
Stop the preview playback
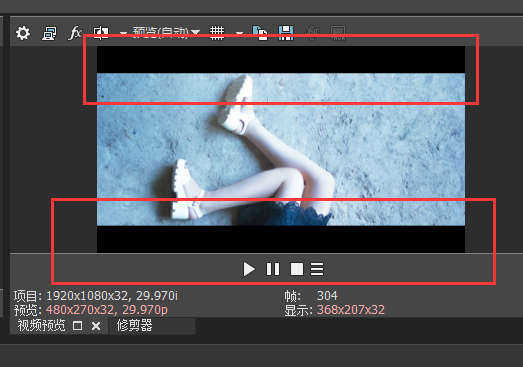click(x=297, y=269)
